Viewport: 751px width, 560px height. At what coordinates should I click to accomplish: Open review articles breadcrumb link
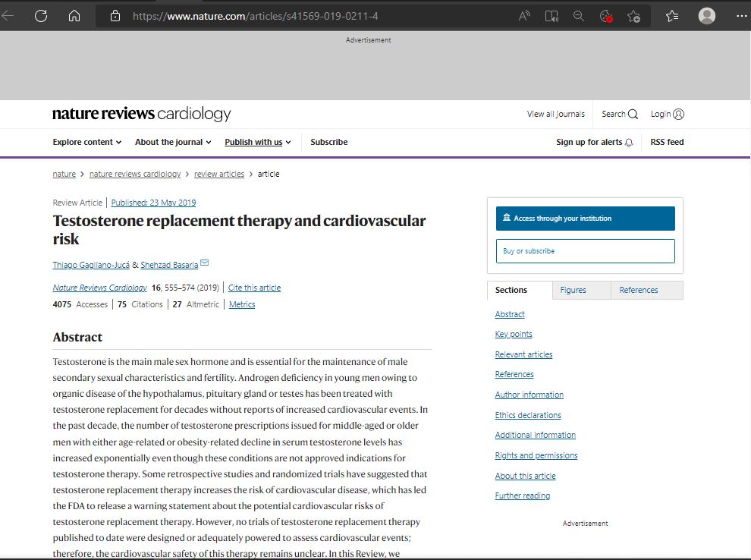(x=219, y=174)
